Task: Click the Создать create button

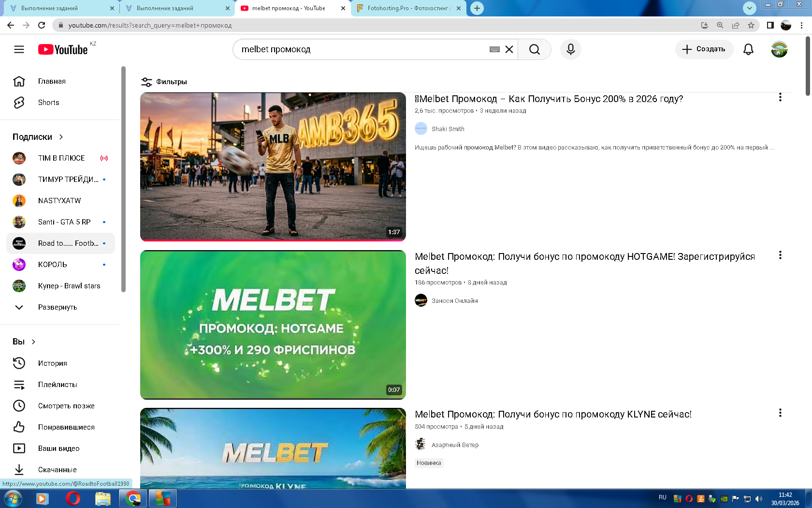Action: [704, 49]
